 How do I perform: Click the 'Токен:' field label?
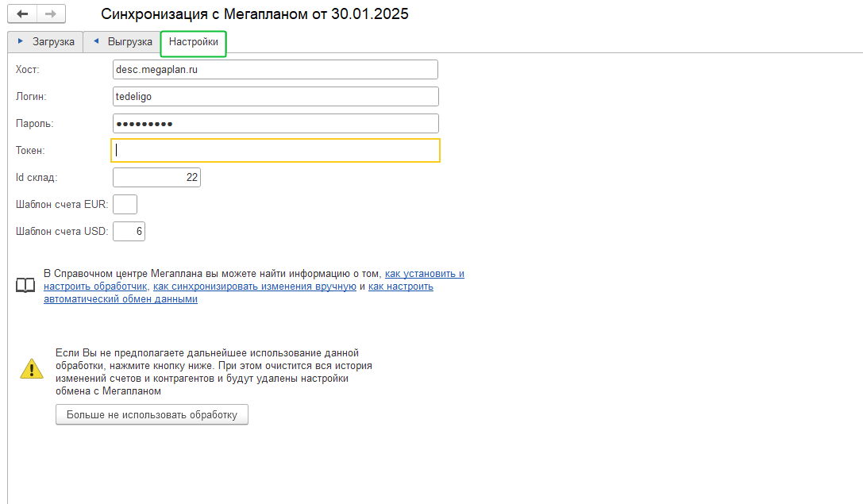tap(30, 151)
